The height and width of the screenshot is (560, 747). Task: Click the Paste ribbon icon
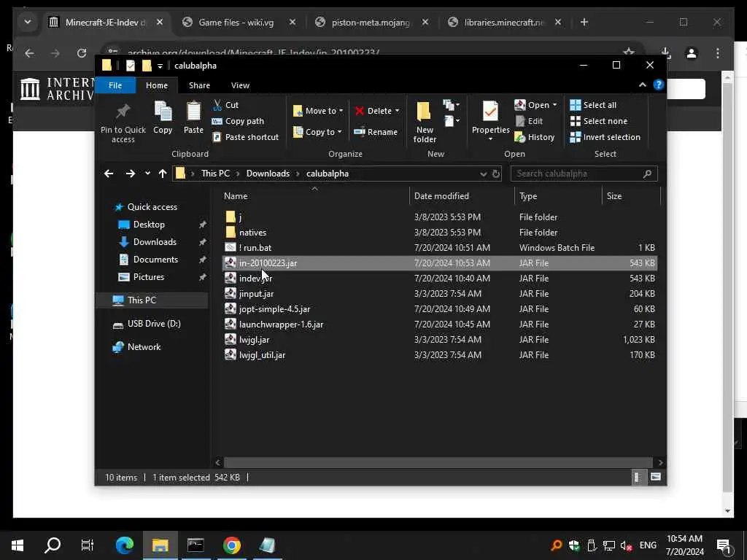point(193,117)
